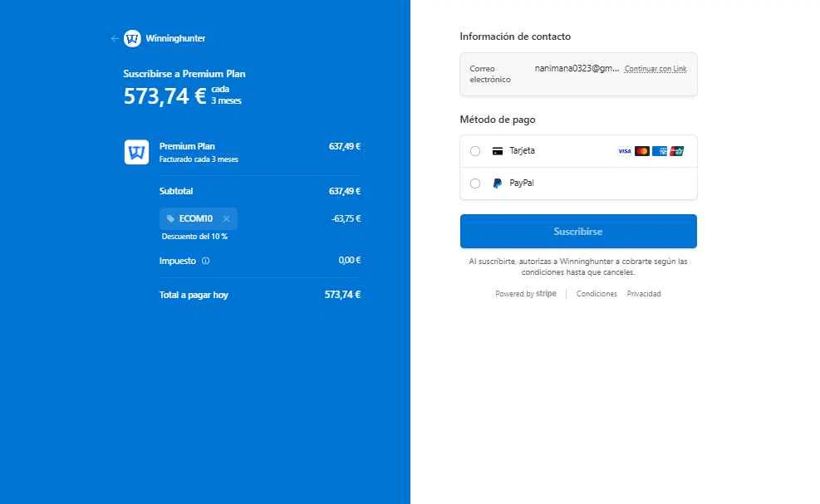Click the 'PayPal' payment method label
Screen dimensions: 820x504
pos(522,183)
